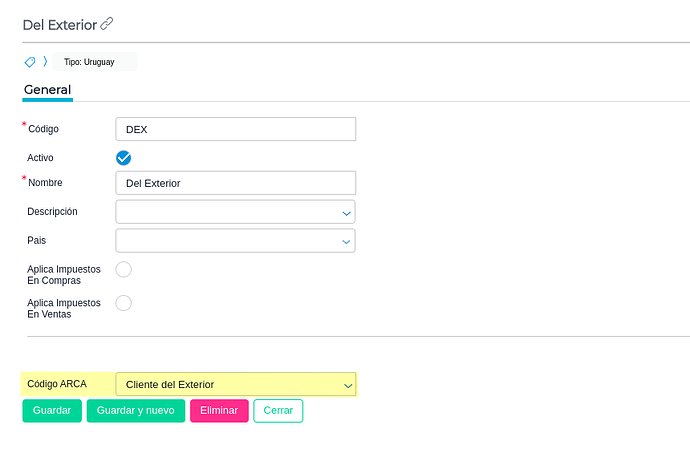Click the breadcrumb chevron arrow after tag
Image resolution: width=690 pixels, height=449 pixels.
click(45, 62)
